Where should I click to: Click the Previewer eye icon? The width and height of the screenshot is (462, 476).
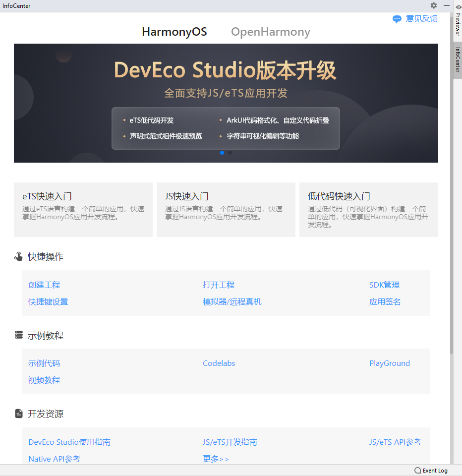click(459, 6)
